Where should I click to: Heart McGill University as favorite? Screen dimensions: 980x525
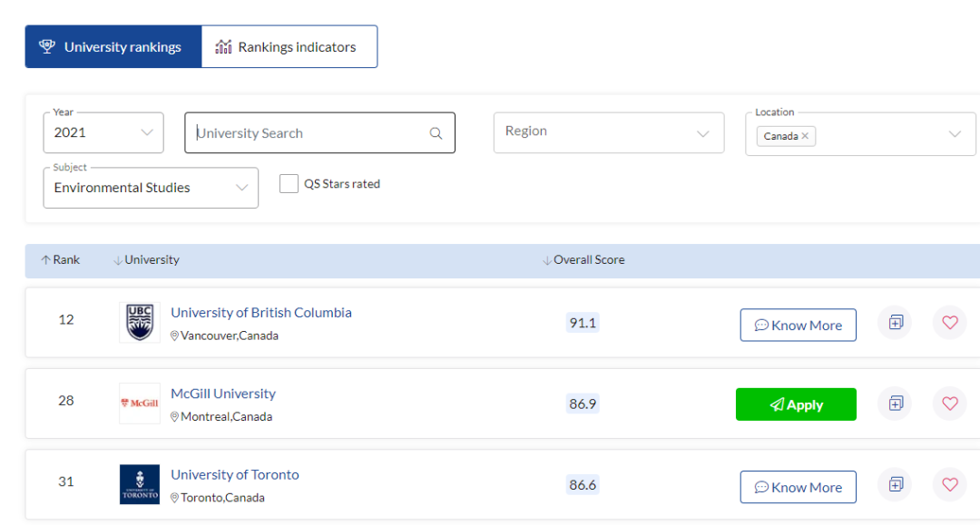coord(950,403)
